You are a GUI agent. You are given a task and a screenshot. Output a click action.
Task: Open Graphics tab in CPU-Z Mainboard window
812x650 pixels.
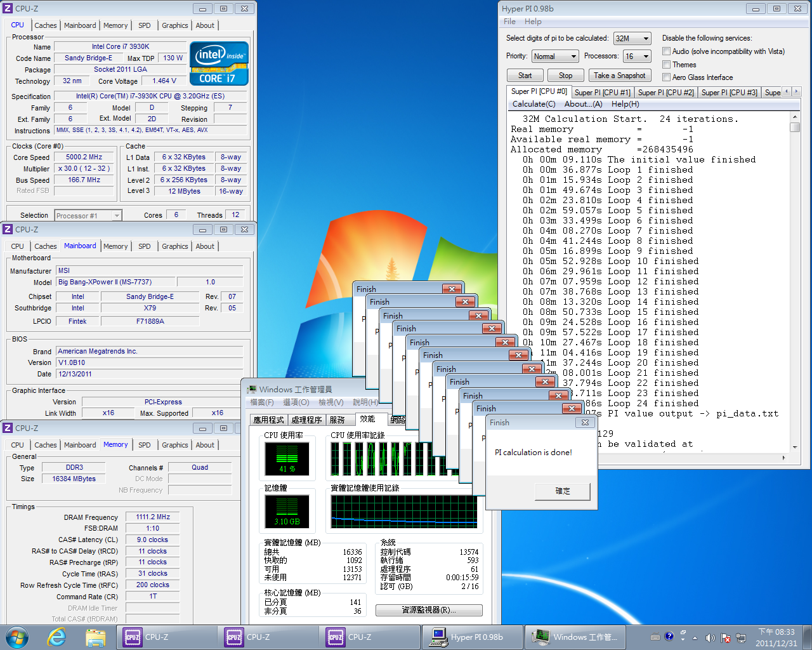click(174, 246)
